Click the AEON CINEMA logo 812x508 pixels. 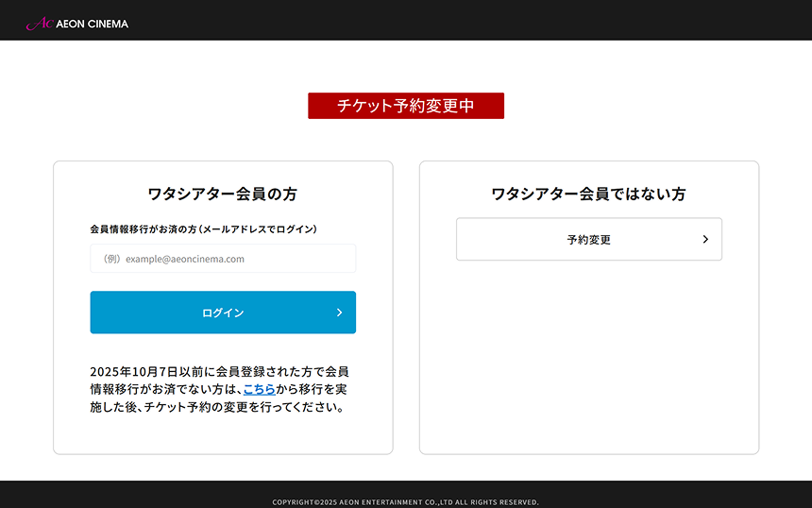[77, 24]
